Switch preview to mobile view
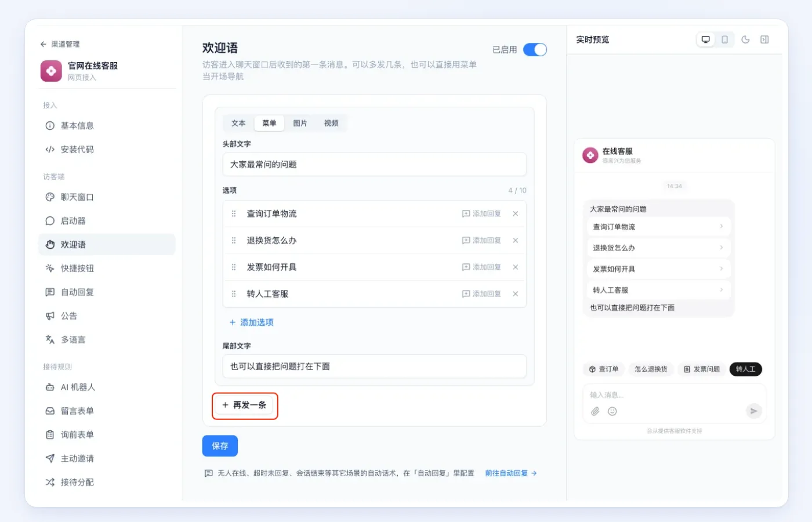 coord(724,39)
